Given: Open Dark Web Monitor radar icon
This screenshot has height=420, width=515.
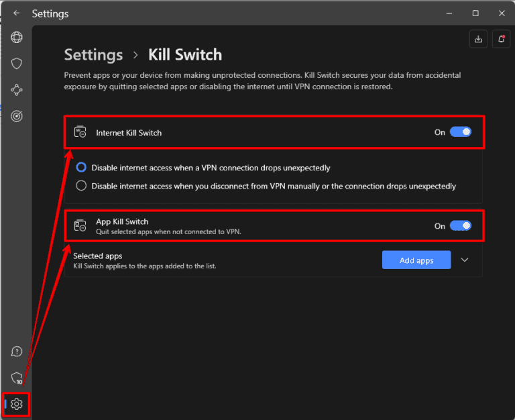Looking at the screenshot, I should (x=17, y=116).
